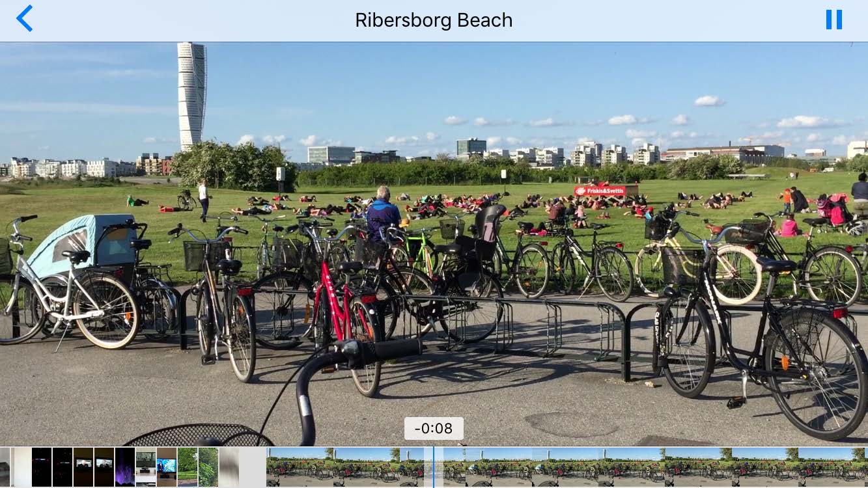Open the plain white thumbnail near left edge
The height and width of the screenshot is (488, 868).
tap(20, 467)
